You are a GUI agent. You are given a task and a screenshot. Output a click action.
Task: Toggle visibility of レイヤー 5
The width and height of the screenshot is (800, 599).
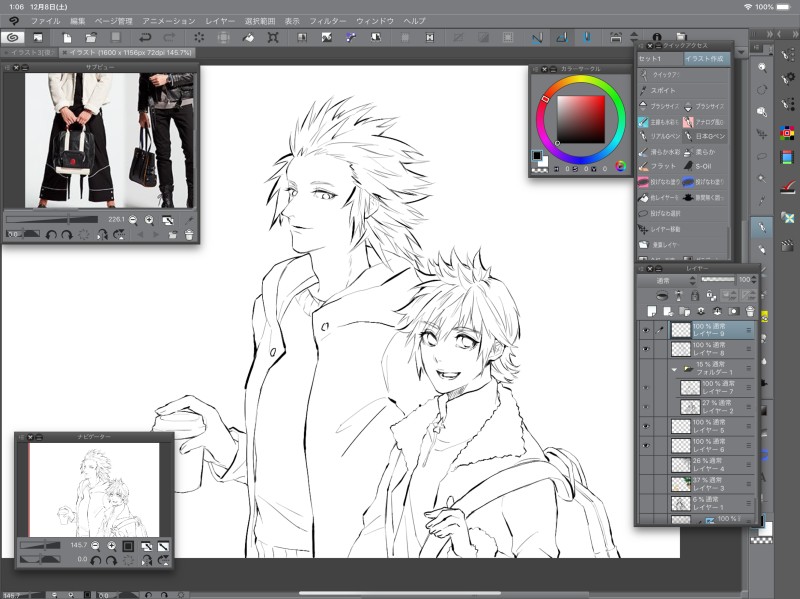645,426
